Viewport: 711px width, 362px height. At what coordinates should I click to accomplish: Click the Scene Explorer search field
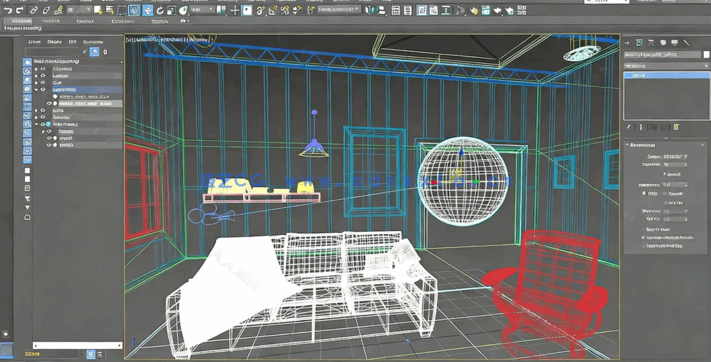(53, 52)
